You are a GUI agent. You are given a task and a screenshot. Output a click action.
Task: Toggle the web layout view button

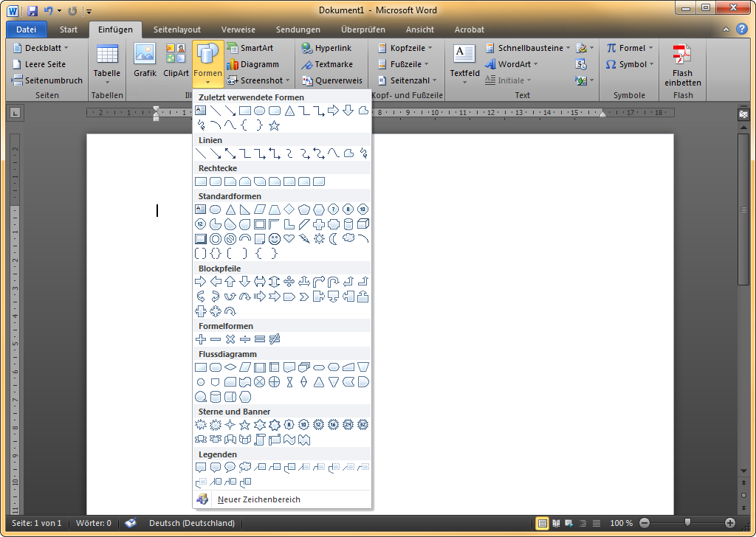point(568,524)
